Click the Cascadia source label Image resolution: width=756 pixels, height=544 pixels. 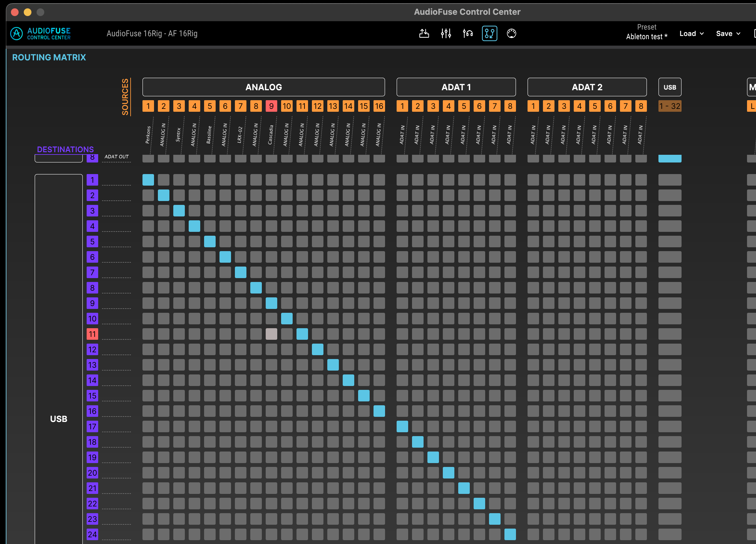tap(271, 135)
